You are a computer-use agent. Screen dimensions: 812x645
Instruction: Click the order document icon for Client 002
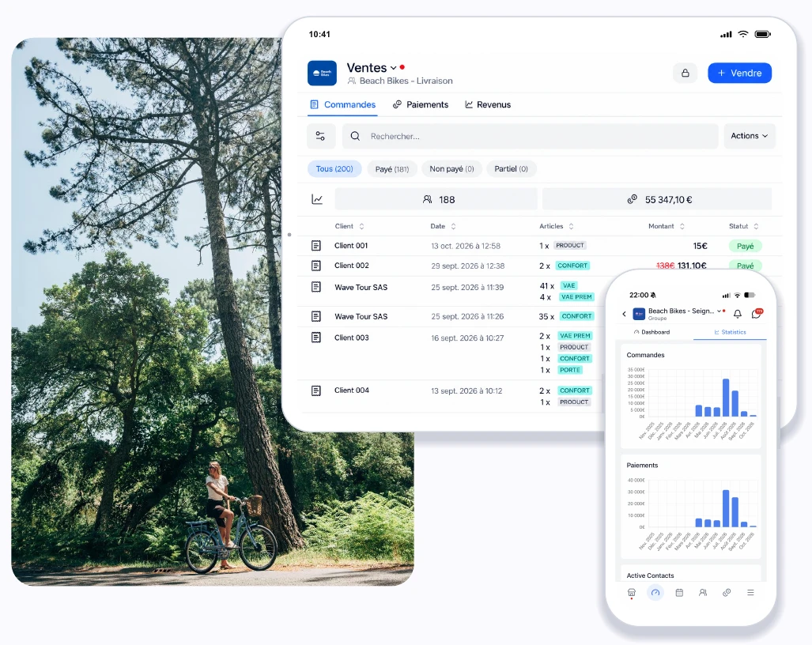316,266
